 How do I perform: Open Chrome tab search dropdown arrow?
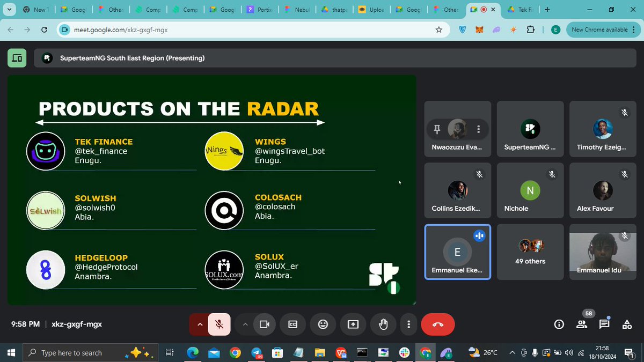click(10, 9)
